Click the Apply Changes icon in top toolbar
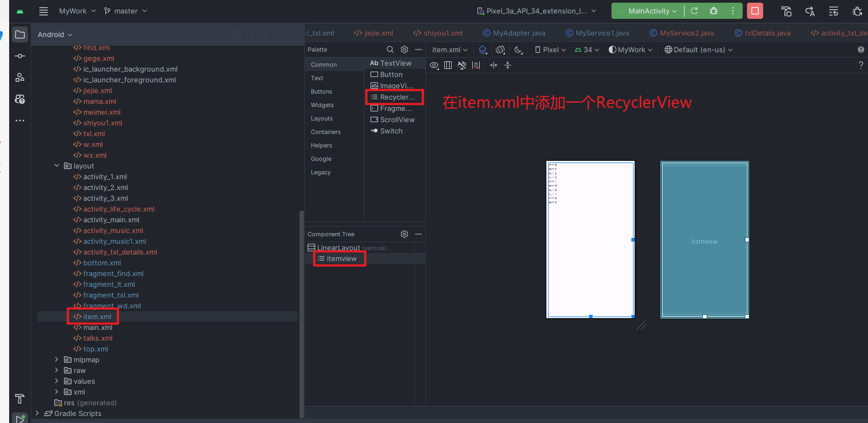Screen dimensions: 868x423 tap(810, 11)
